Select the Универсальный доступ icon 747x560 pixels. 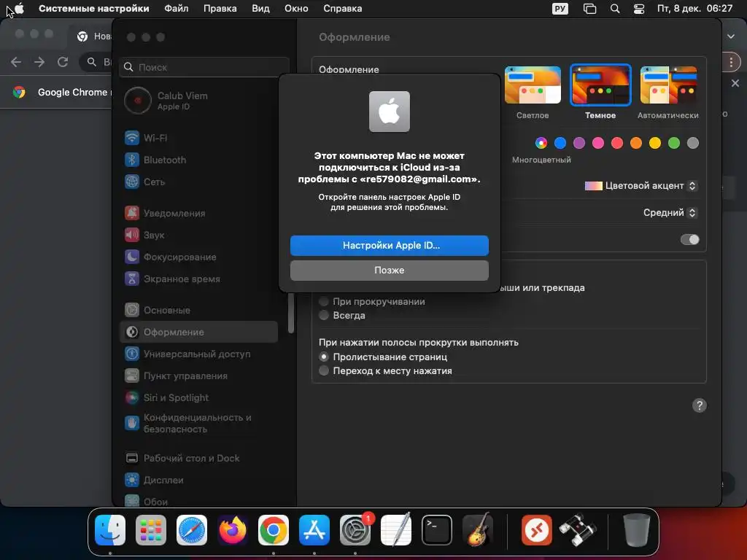132,354
